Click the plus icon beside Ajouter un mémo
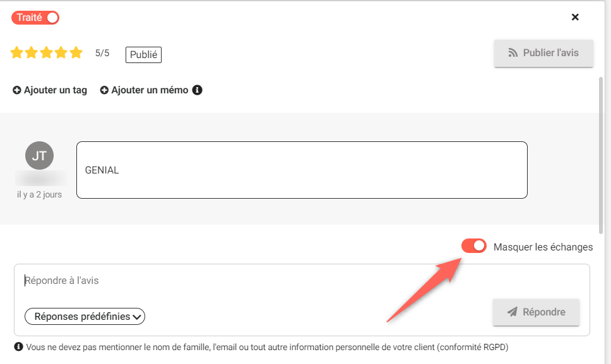 pos(104,90)
